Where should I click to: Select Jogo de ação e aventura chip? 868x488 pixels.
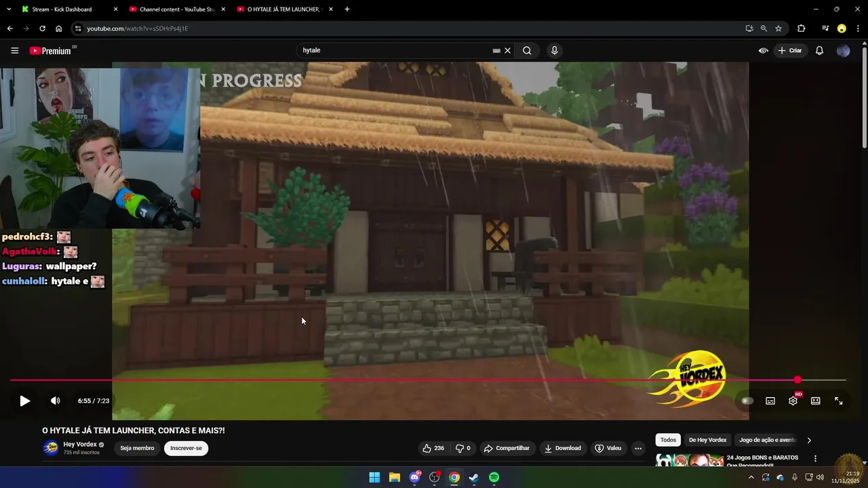767,440
